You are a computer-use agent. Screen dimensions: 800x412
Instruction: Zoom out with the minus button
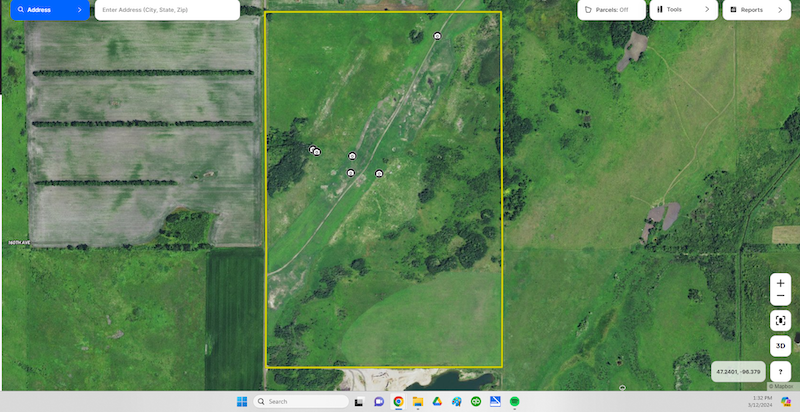coord(780,296)
